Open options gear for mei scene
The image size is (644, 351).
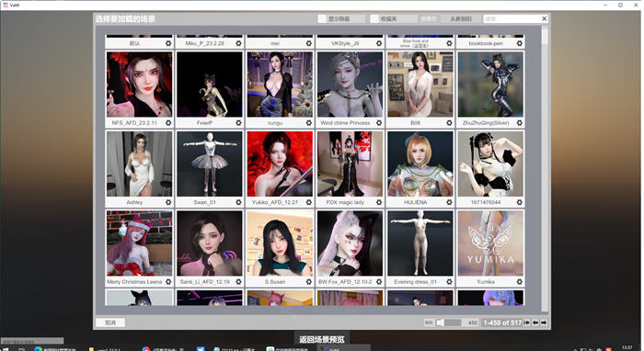(x=309, y=43)
